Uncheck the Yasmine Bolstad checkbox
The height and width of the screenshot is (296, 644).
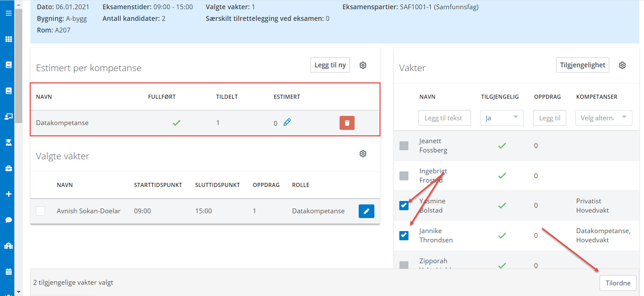(404, 205)
